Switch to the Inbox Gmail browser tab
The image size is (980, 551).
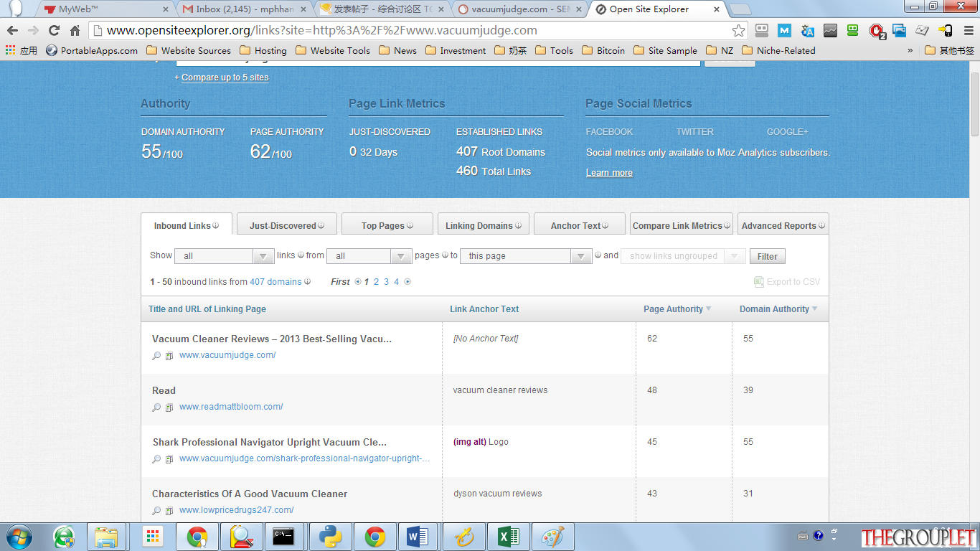coord(245,9)
